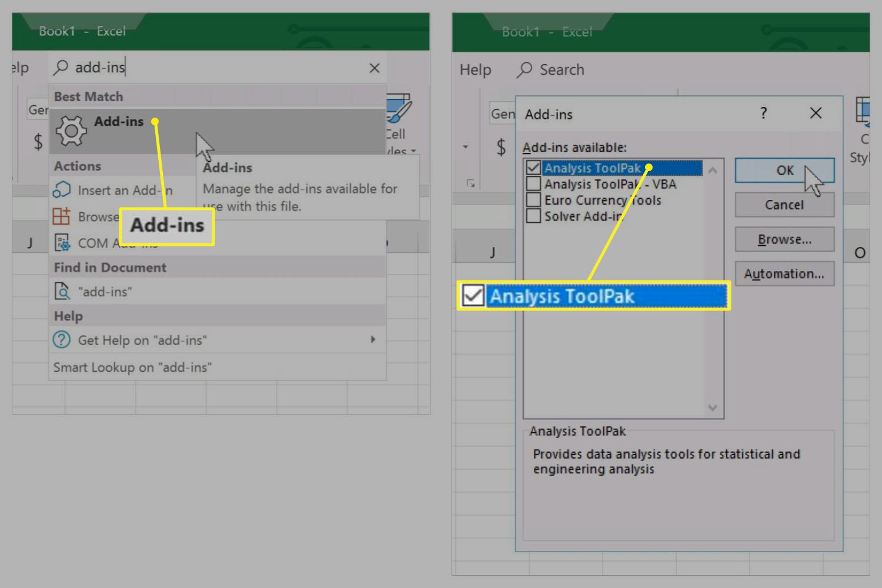Click the add-ins list scroll up arrow
The height and width of the screenshot is (588, 882).
pyautogui.click(x=713, y=171)
